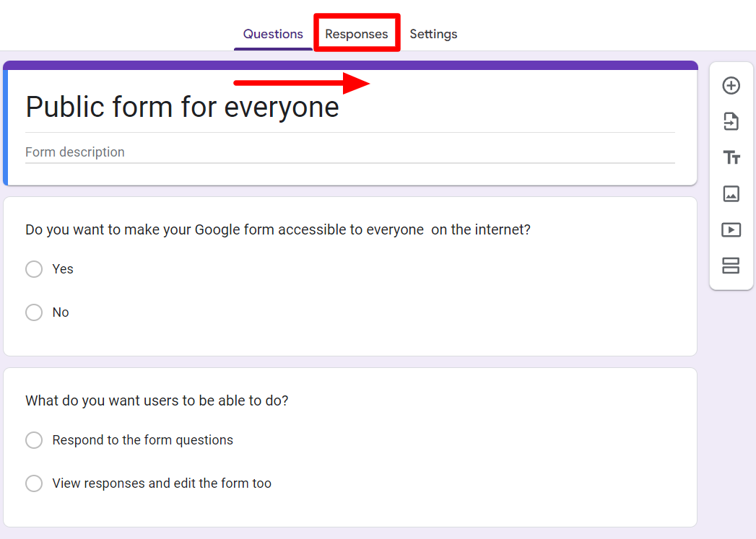This screenshot has height=539, width=756.
Task: Insert a video using the Add video icon
Action: pyautogui.click(x=731, y=229)
